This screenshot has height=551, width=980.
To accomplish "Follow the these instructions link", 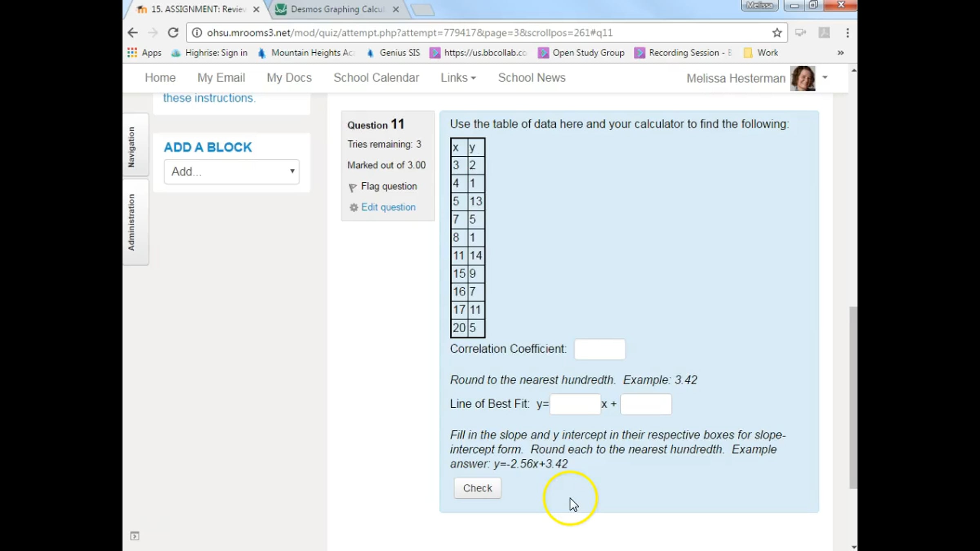I will pyautogui.click(x=209, y=98).
